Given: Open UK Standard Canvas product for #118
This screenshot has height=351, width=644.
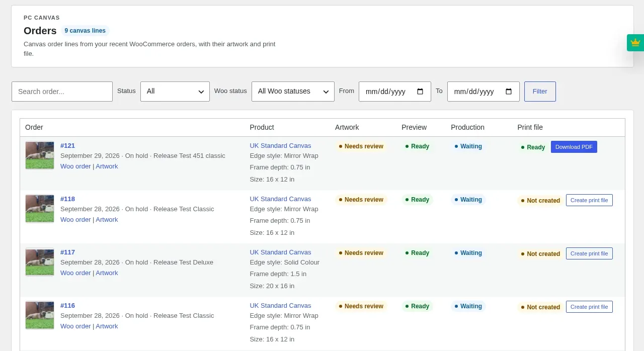Looking at the screenshot, I should point(280,199).
